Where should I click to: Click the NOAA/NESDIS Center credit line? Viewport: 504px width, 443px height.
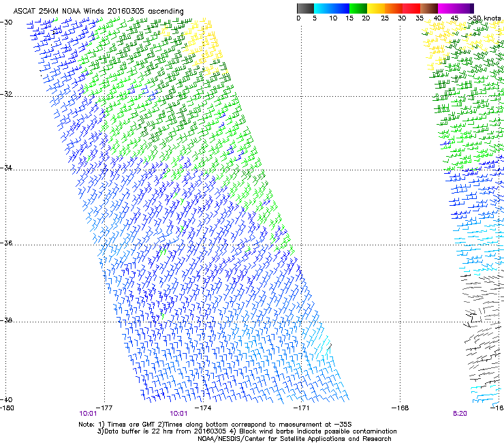coord(294,439)
